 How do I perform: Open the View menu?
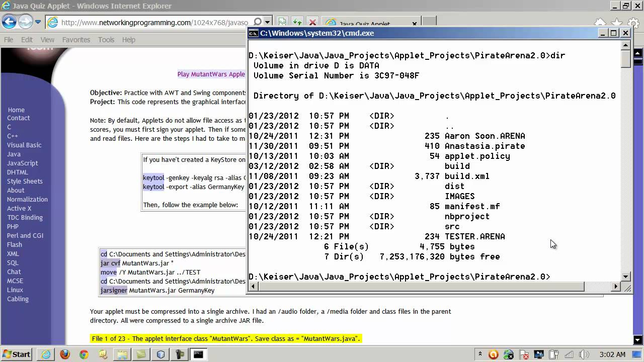tap(47, 40)
